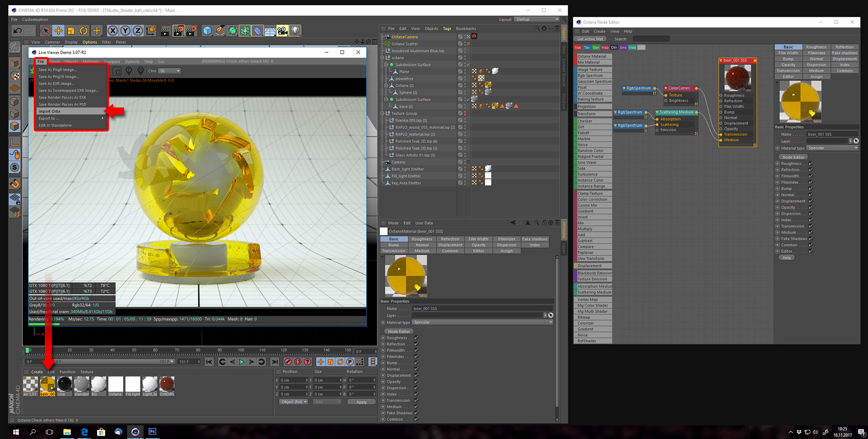
Task: Toggle the Y axis lock
Action: (125, 31)
